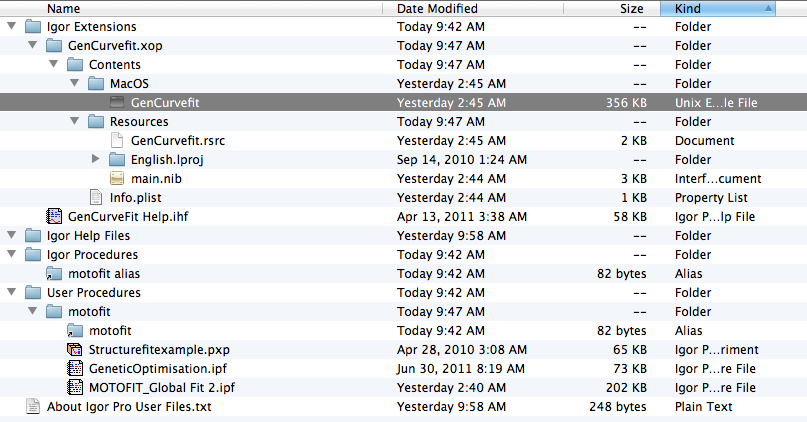The height and width of the screenshot is (422, 807).
Task: Select the MOTOFIT_Global Fit 2.ipf icon
Action: point(75,388)
